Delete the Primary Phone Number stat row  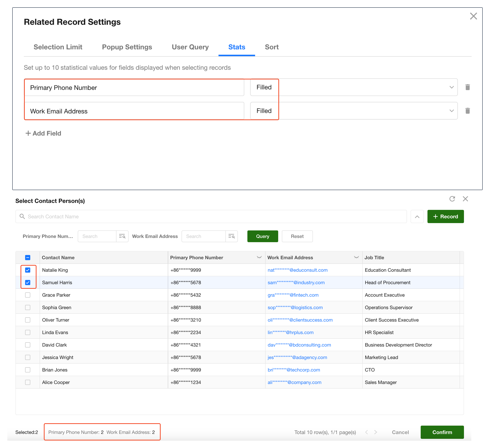(x=467, y=87)
